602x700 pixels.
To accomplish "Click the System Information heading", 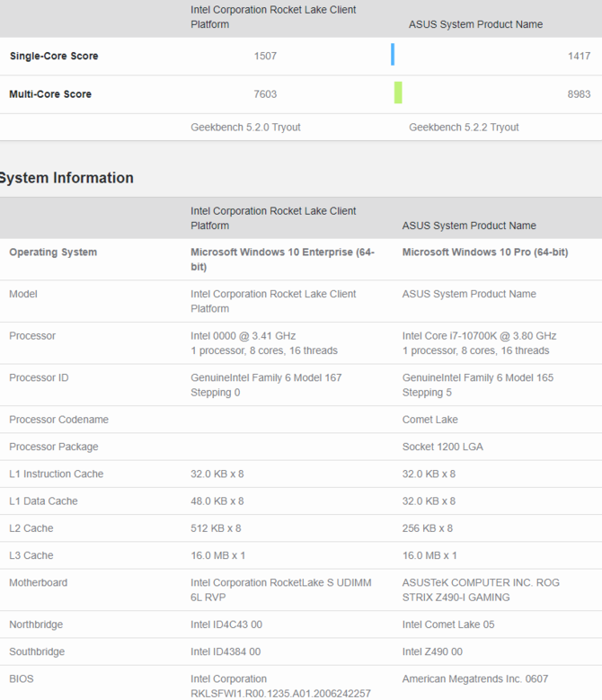I will [66, 178].
